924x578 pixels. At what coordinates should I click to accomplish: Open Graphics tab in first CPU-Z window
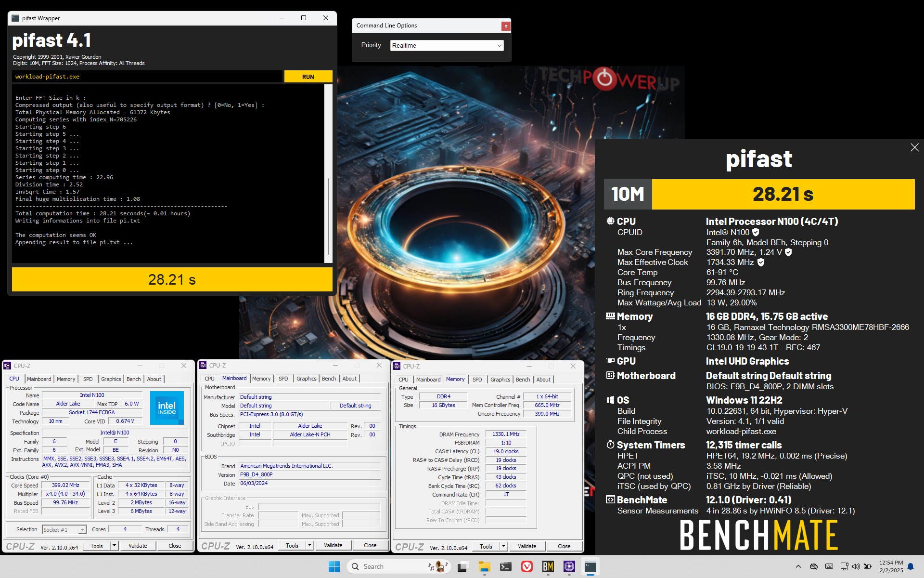[111, 379]
